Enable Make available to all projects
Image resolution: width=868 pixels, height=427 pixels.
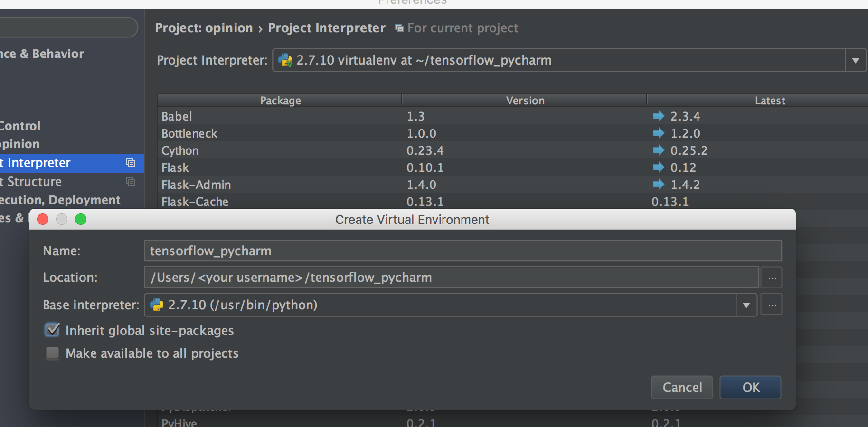point(52,353)
